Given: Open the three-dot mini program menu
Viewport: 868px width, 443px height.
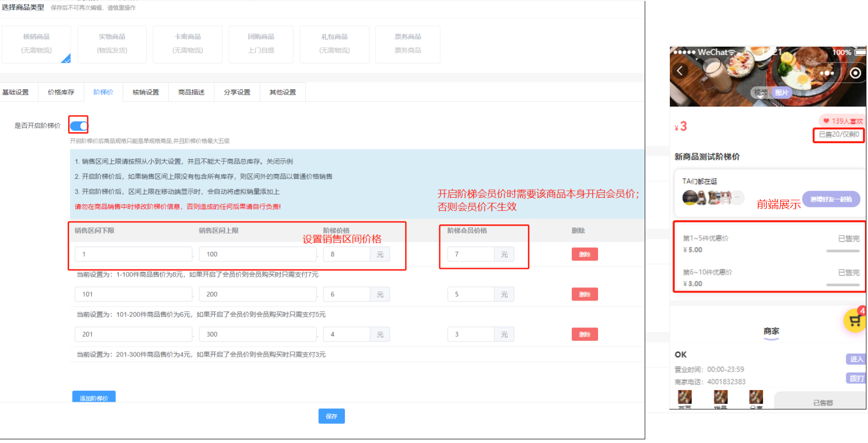Looking at the screenshot, I should [x=827, y=73].
